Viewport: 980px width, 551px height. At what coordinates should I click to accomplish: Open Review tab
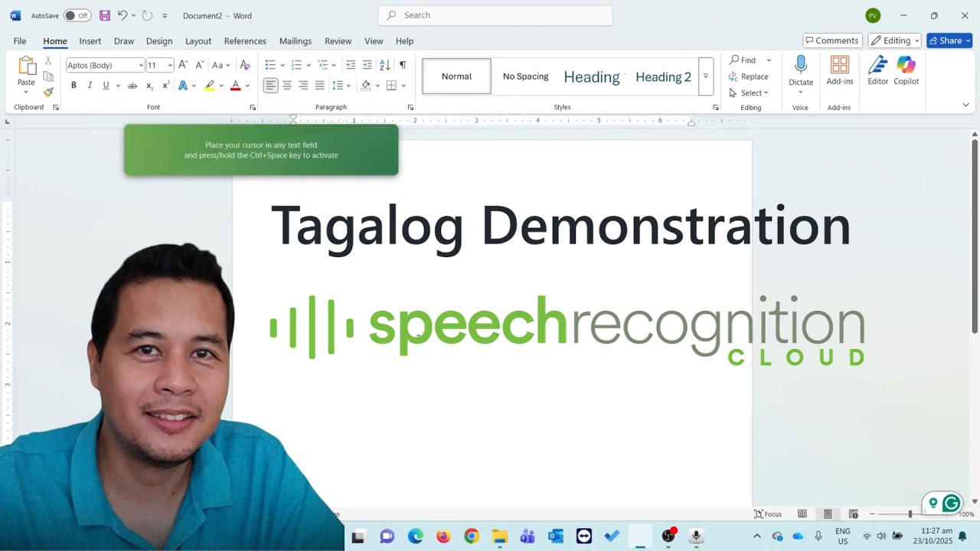coord(338,41)
